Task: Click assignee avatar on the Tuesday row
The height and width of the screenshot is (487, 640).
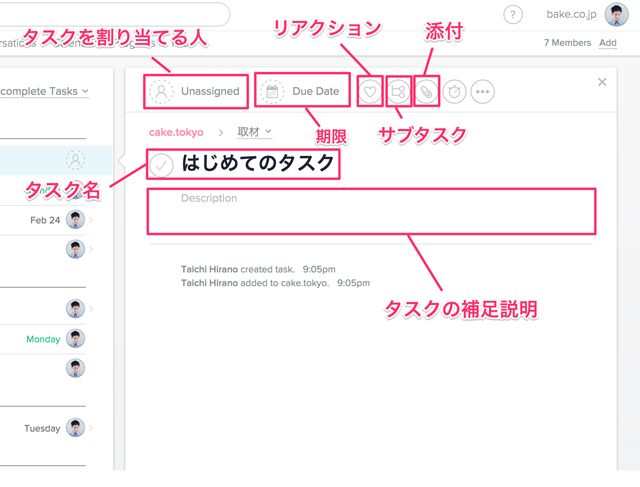Action: point(76,427)
